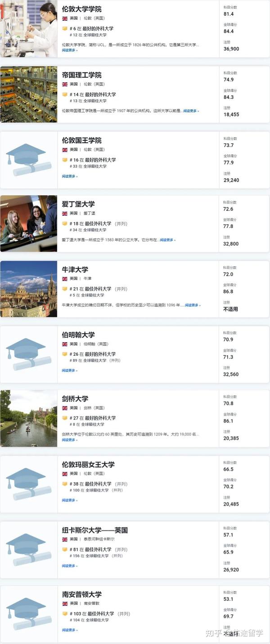This screenshot has height=644, width=270.
Task: Click the rank badge icon beside #21 ranking
Action: click(x=65, y=289)
